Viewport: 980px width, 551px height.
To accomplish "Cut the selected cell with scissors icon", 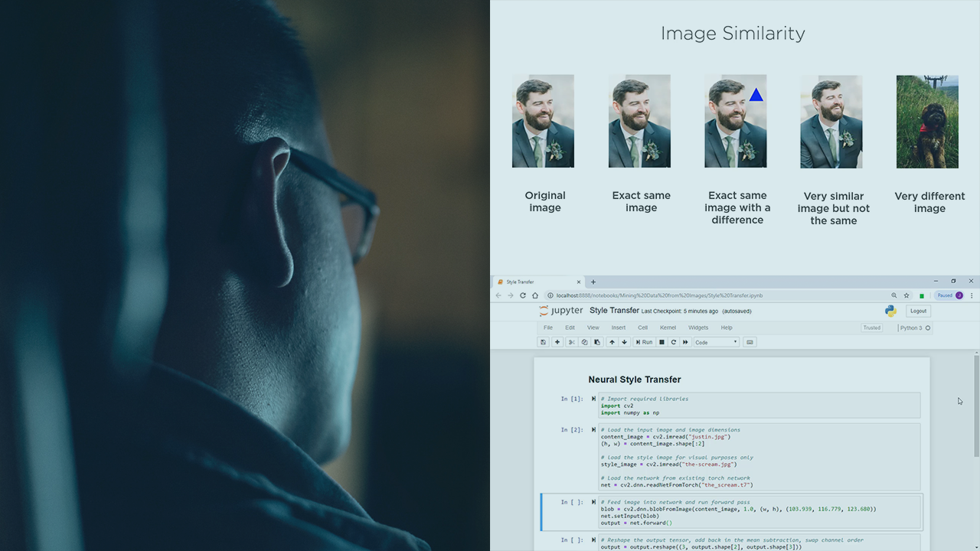I will click(x=572, y=342).
